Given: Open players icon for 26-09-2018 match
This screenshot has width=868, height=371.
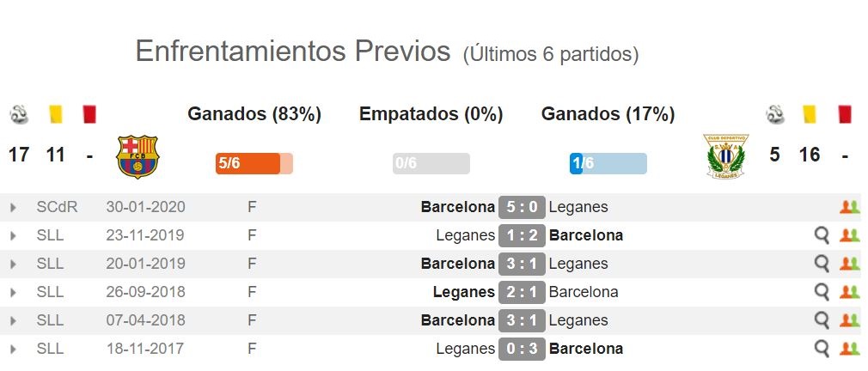Looking at the screenshot, I should click(x=849, y=292).
